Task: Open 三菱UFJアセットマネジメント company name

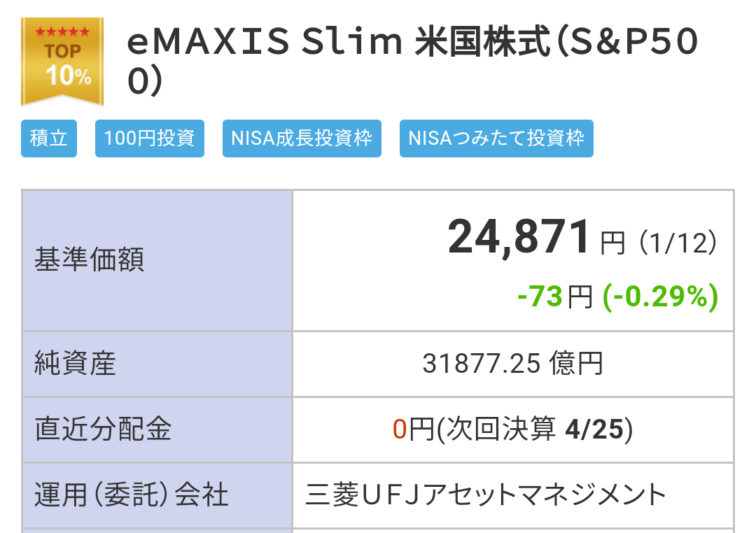Action: pos(486,495)
